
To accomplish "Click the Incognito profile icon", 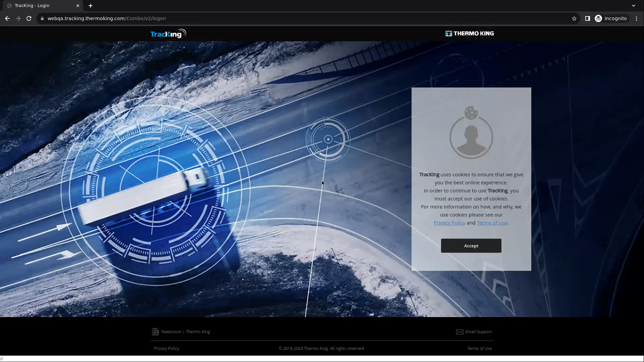I will point(599,18).
